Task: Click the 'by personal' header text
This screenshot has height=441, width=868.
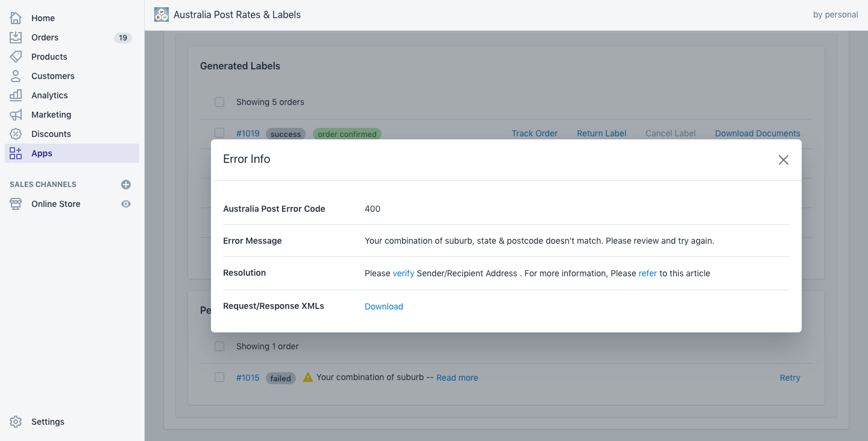Action: pyautogui.click(x=835, y=14)
